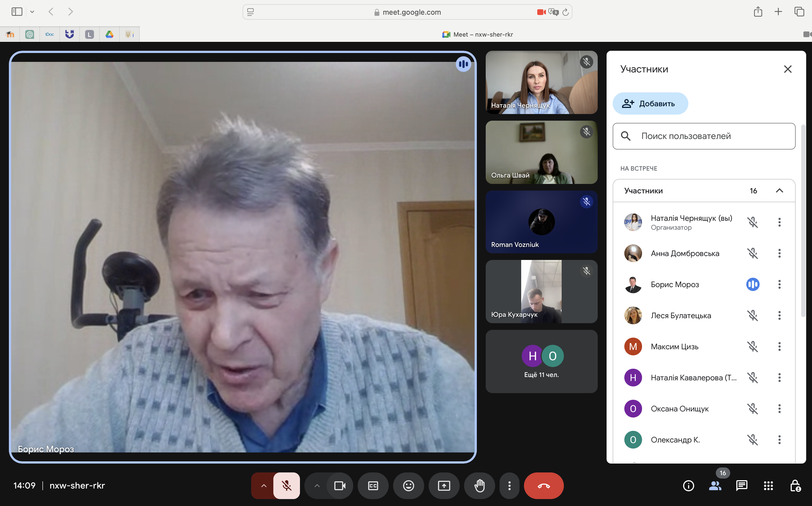Click the participants panel scrollbar
This screenshot has width=812, height=506.
pyautogui.click(x=803, y=221)
